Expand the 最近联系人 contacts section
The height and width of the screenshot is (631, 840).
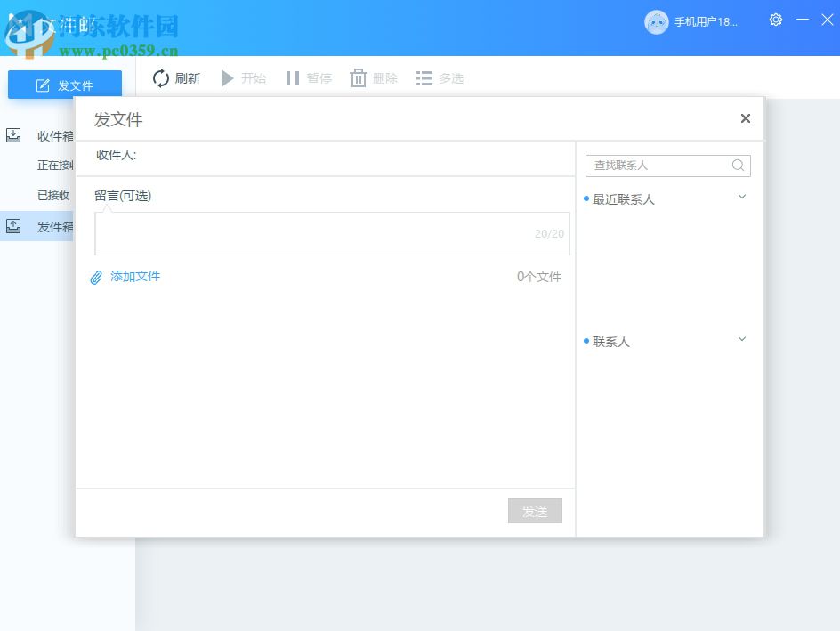click(741, 197)
